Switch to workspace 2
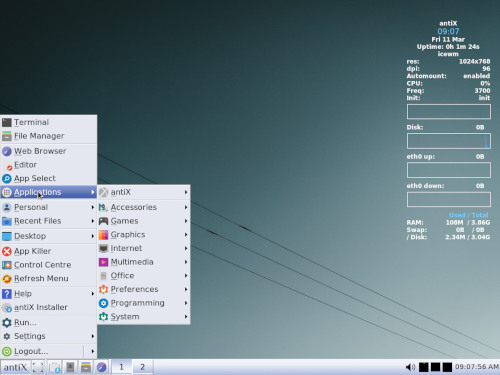The image size is (500, 375). [142, 367]
